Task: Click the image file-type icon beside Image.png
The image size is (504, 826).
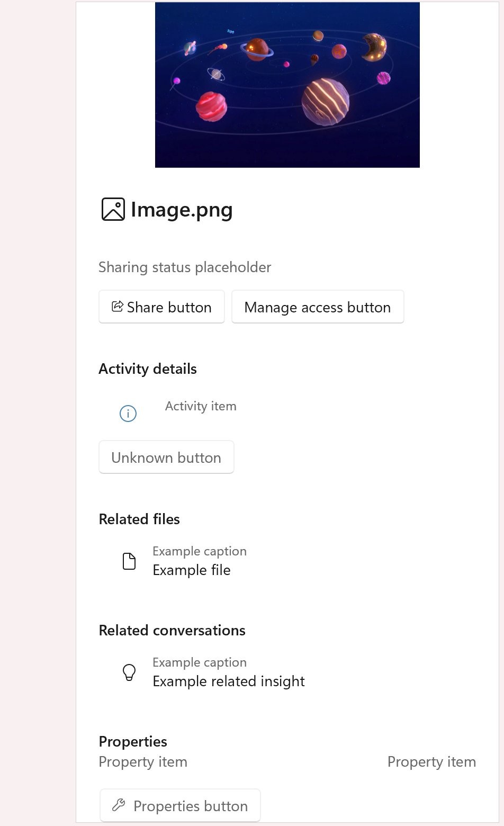Action: pos(113,209)
